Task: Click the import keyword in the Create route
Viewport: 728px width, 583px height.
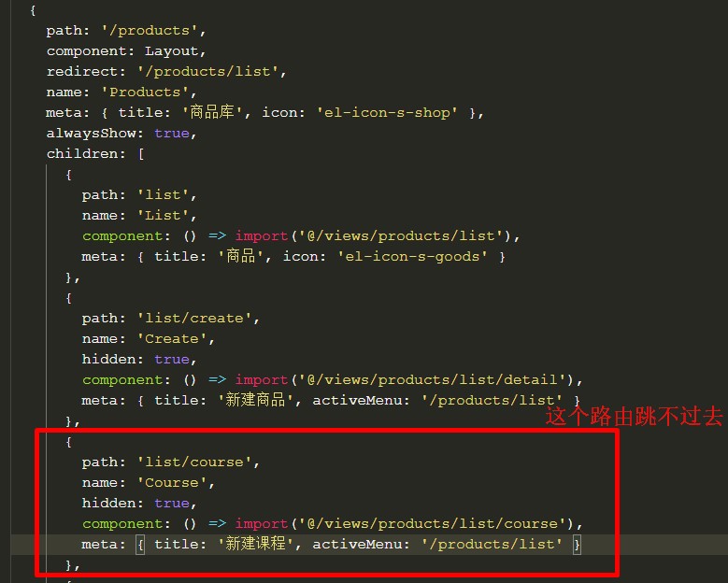Action: (x=262, y=380)
